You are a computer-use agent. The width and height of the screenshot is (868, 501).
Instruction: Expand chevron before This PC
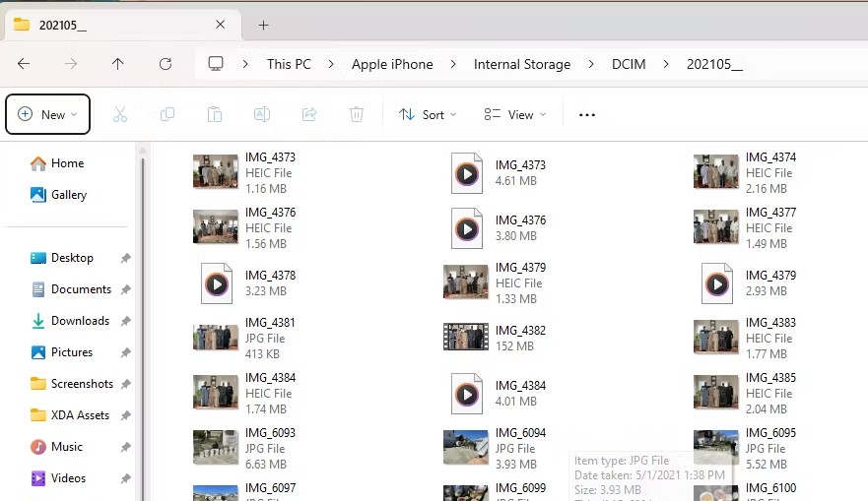click(x=245, y=64)
